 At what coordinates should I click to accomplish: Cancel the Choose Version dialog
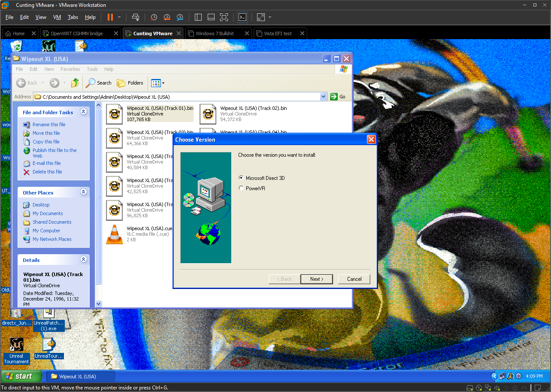354,279
